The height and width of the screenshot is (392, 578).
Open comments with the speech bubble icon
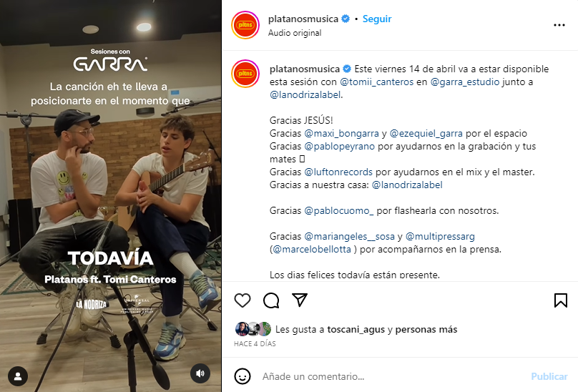[271, 300]
